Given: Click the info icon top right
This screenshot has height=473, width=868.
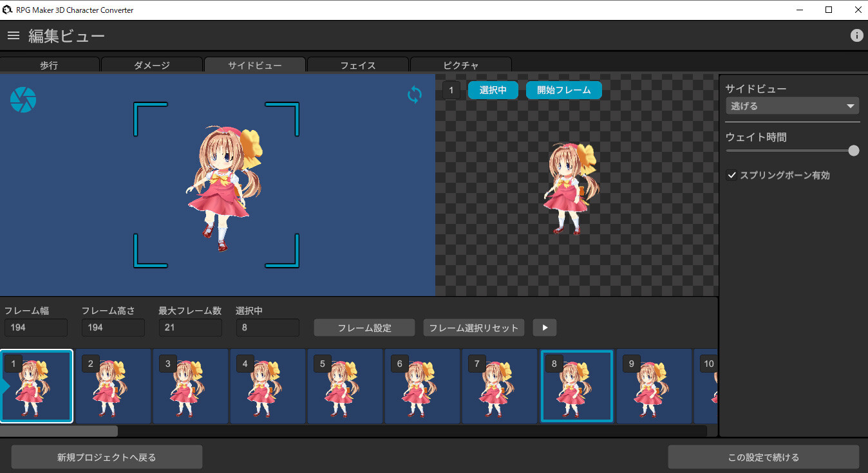Looking at the screenshot, I should pyautogui.click(x=856, y=35).
